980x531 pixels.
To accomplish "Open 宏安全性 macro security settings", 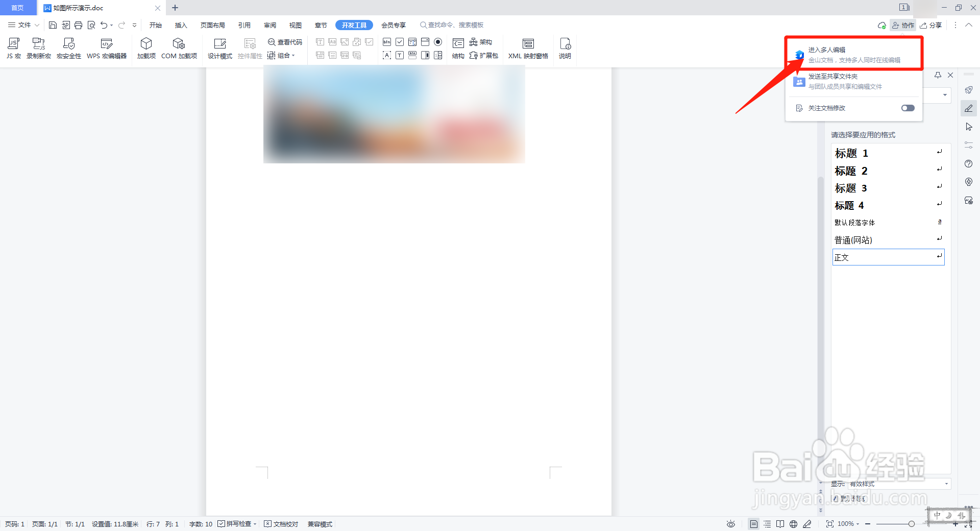I will (69, 49).
